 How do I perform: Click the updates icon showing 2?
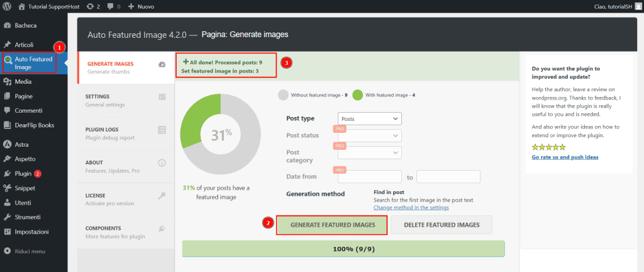coord(89,6)
